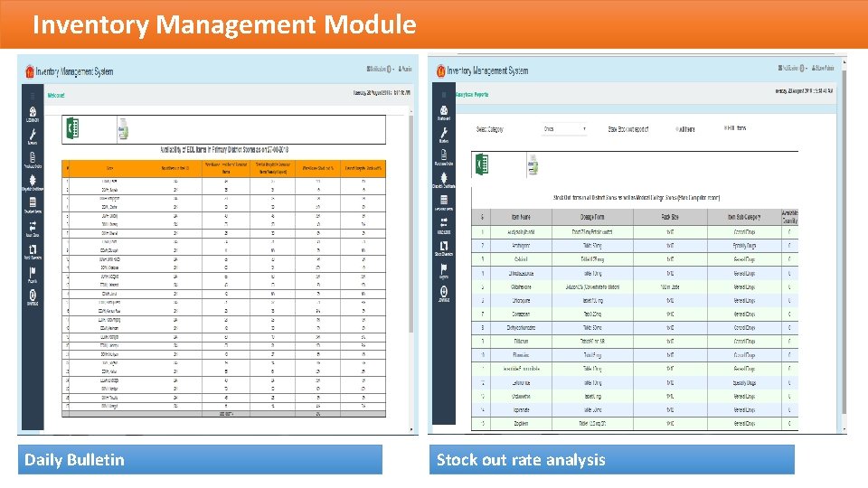The height and width of the screenshot is (488, 868).
Task: Click the print document icon in Stock out analysis screen
Action: click(533, 164)
